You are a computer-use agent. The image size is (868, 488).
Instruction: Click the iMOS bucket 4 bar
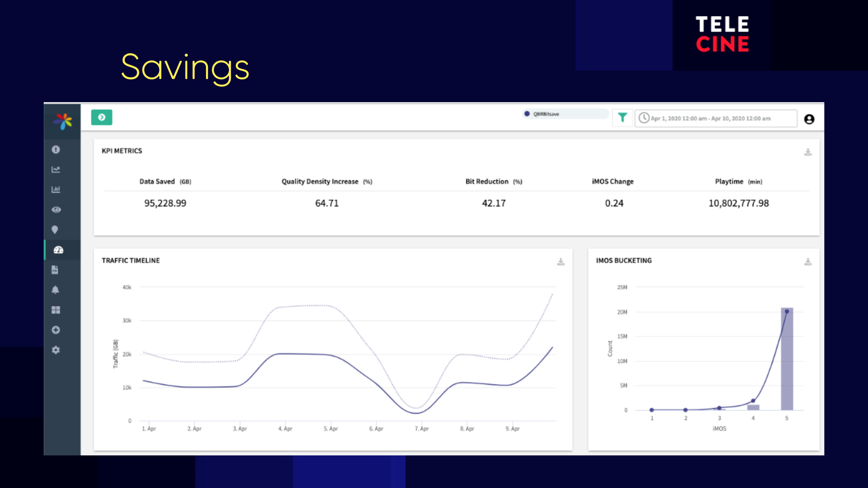point(753,408)
